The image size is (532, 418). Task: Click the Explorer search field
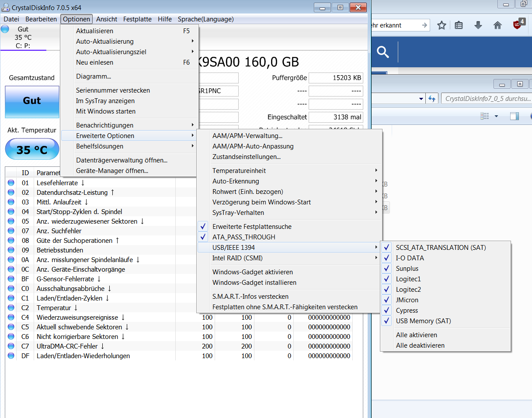(x=487, y=98)
